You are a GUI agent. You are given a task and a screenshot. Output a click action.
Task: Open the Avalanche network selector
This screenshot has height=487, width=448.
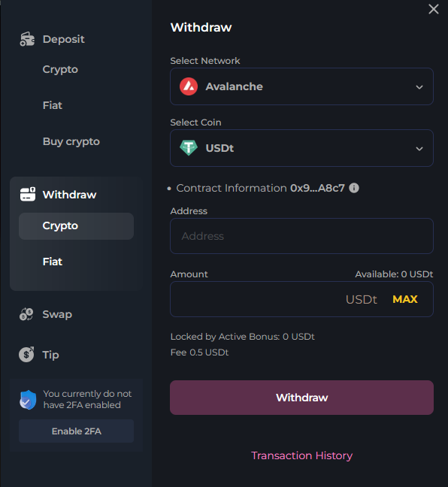(301, 86)
